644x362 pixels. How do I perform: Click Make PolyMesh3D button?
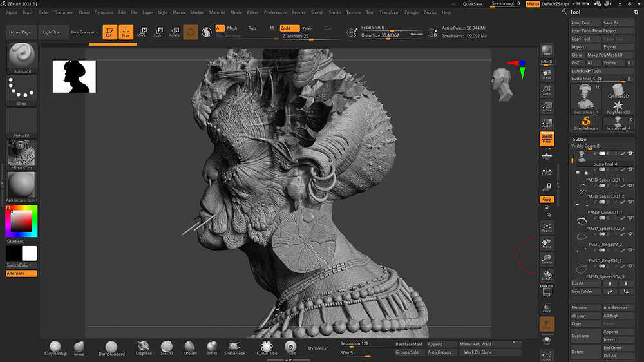coord(609,55)
